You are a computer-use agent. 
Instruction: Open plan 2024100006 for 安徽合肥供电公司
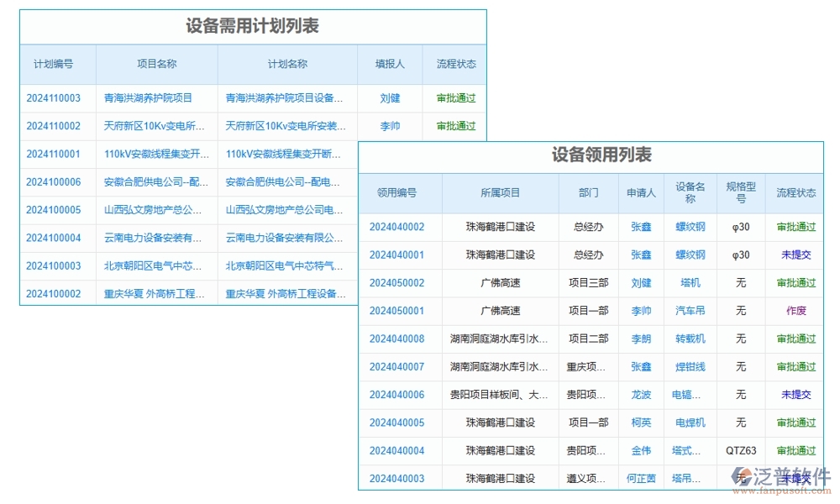pyautogui.click(x=56, y=182)
